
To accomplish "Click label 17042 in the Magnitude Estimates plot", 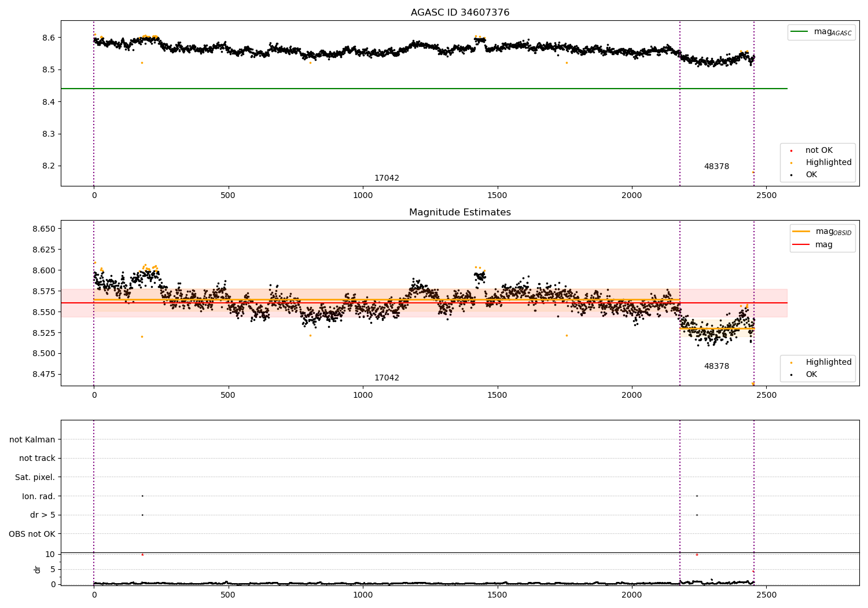I will pyautogui.click(x=387, y=378).
